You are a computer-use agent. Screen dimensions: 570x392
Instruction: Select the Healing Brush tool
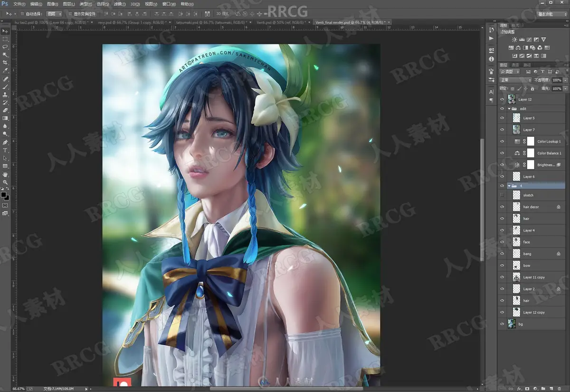coord(6,79)
